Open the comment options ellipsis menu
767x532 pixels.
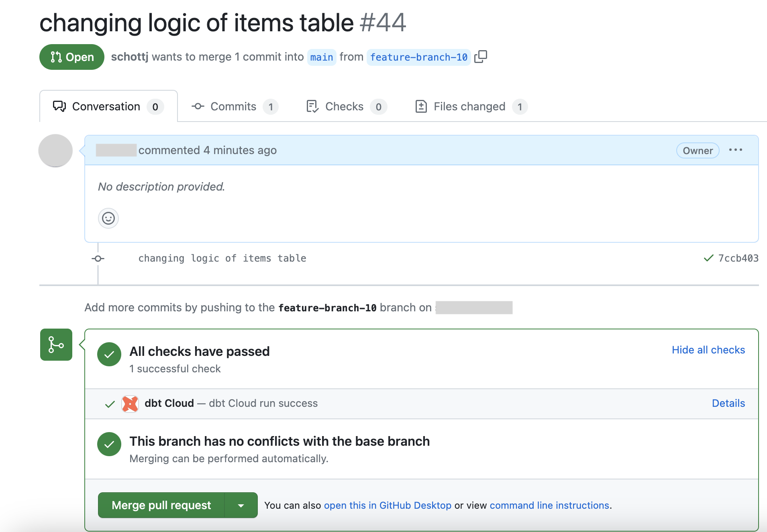735,150
